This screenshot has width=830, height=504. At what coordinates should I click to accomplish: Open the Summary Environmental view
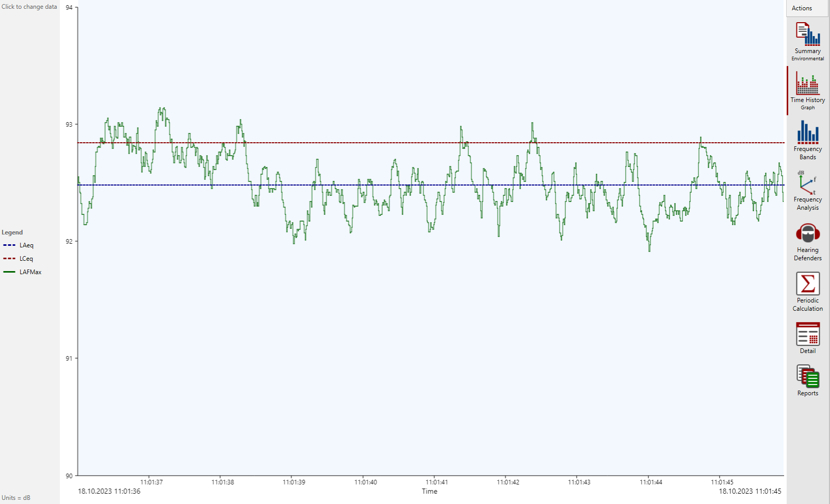(x=808, y=41)
